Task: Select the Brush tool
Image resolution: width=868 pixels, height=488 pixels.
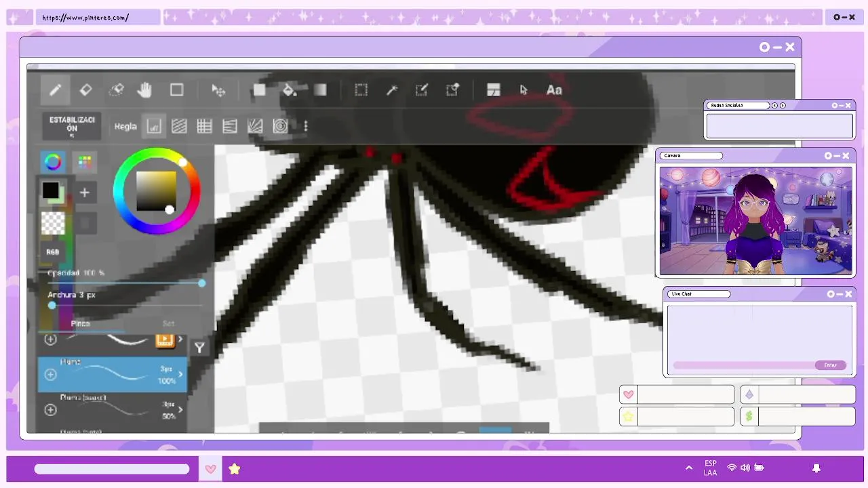Action: point(55,90)
